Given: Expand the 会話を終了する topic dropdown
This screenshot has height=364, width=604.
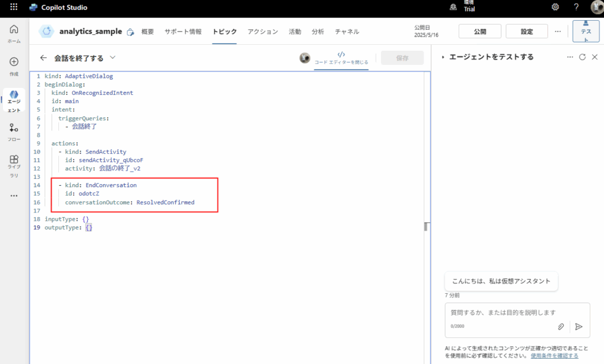Looking at the screenshot, I should pos(113,57).
